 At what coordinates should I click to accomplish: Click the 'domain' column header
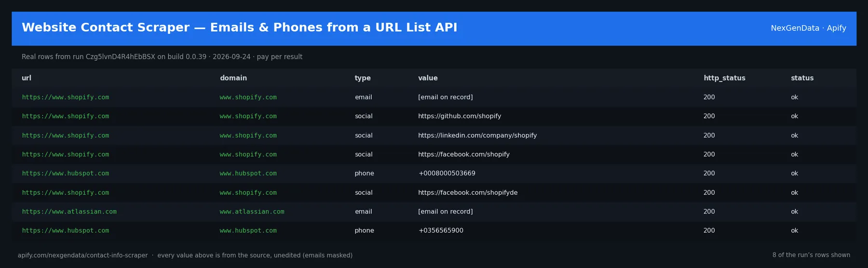tap(233, 78)
